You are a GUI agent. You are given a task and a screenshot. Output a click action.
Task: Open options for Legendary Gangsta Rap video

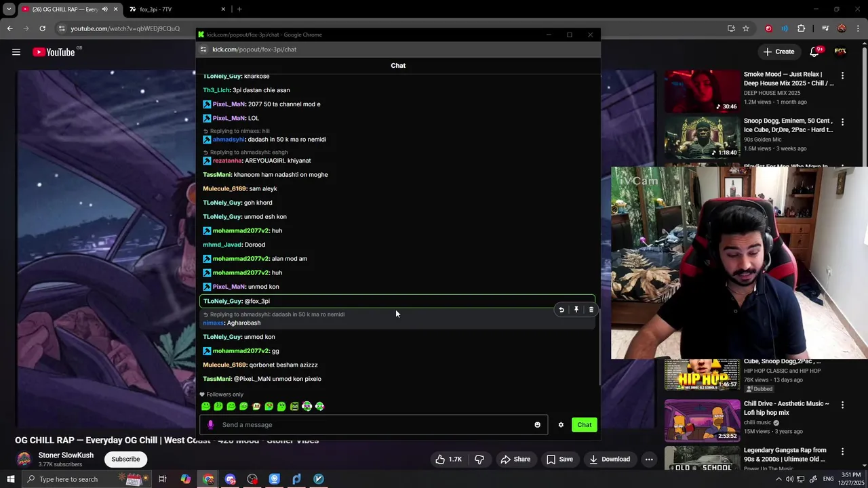pos(842,451)
